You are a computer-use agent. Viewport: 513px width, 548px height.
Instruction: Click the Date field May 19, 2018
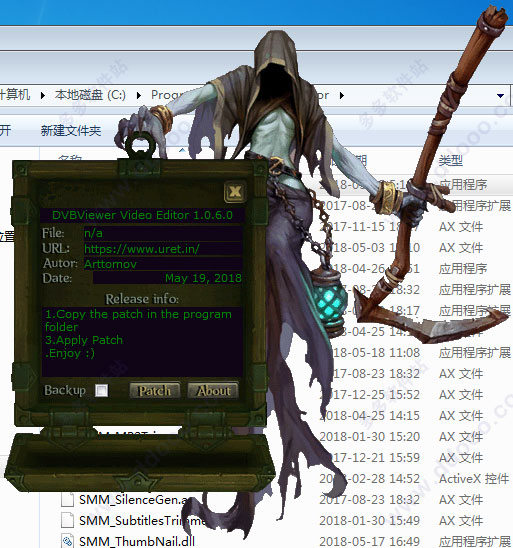click(x=167, y=278)
